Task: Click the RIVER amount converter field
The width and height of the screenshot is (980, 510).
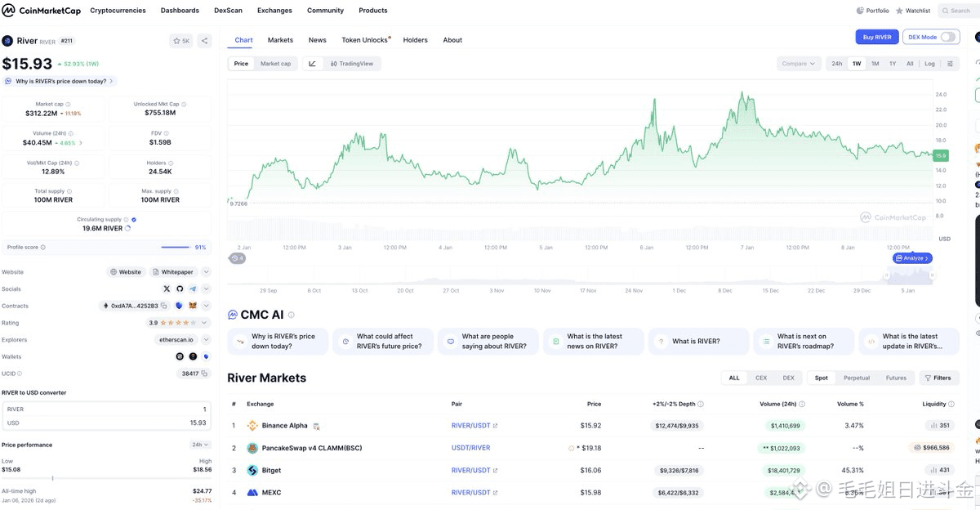Action: [x=106, y=409]
